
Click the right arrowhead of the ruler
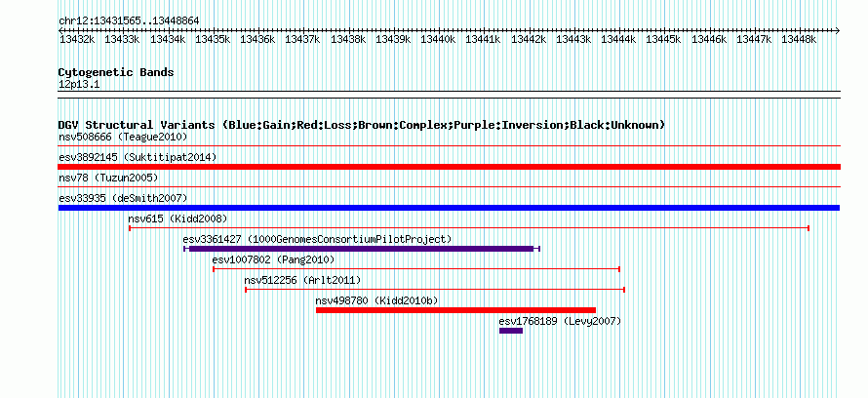pos(838,30)
